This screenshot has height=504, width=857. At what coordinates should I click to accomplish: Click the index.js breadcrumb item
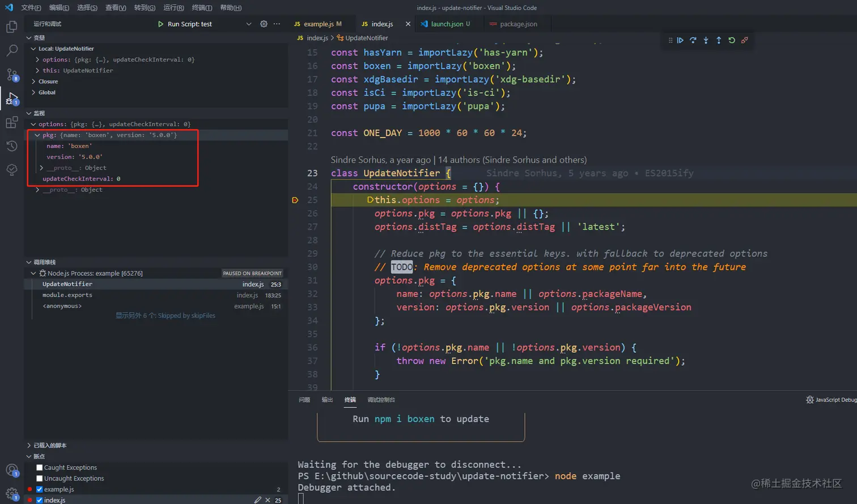[x=313, y=38]
